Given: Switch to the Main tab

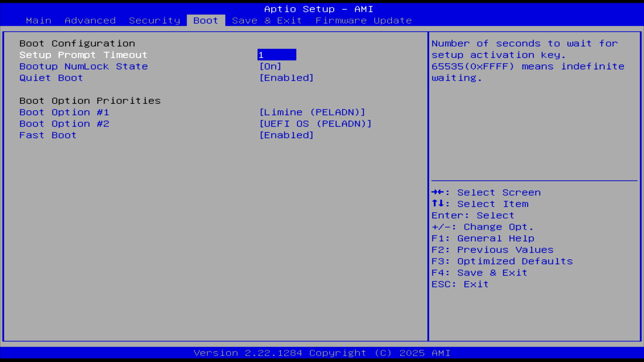Looking at the screenshot, I should tap(39, 20).
